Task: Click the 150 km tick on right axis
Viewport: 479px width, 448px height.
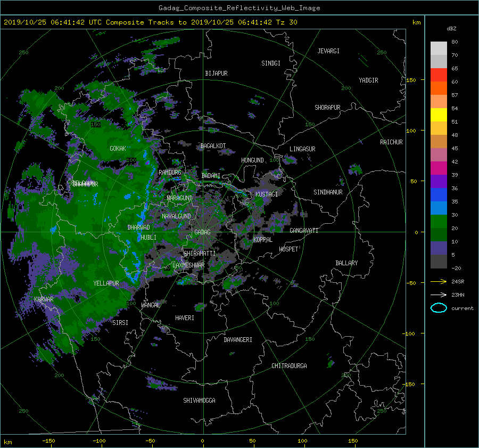Action: (x=411, y=80)
